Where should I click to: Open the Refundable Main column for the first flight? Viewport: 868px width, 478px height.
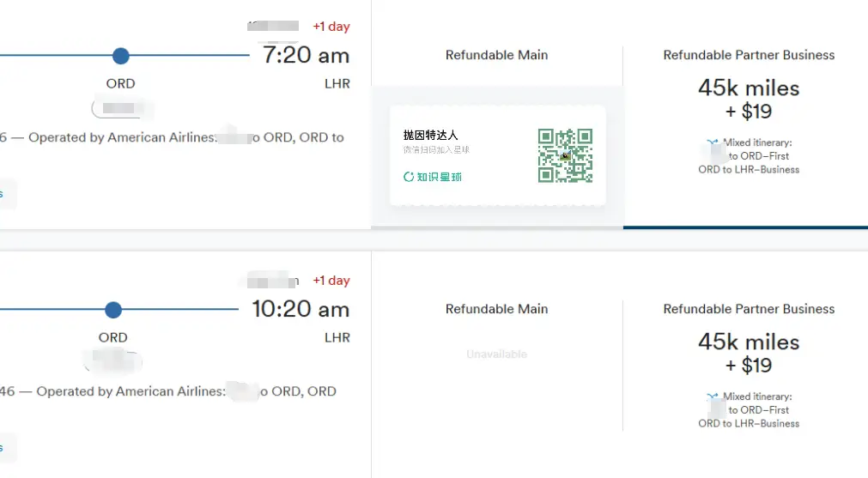coord(496,55)
